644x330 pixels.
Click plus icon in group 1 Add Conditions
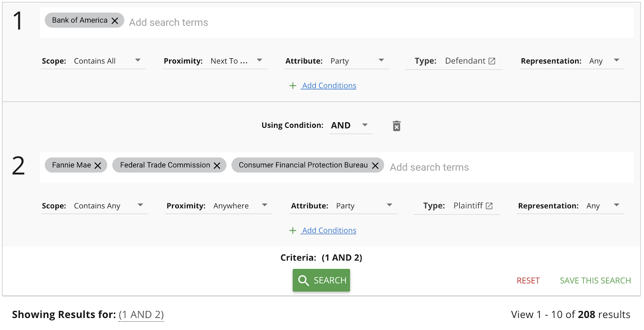pos(293,86)
